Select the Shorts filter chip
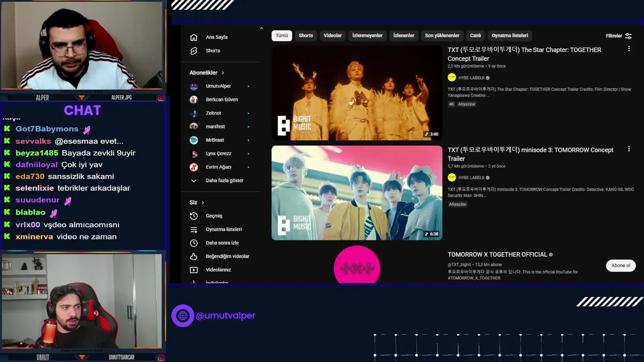Viewport: 644px width, 362px height. [306, 36]
